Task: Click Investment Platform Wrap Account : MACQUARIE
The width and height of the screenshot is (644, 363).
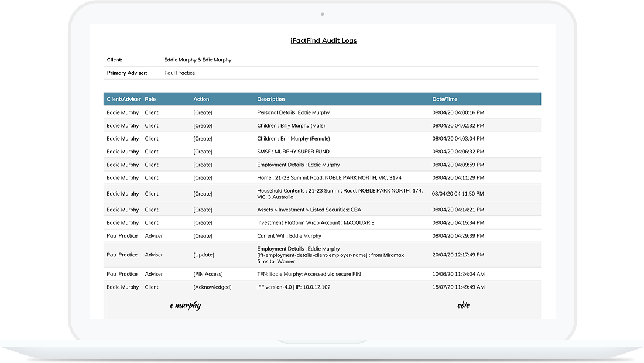Action: coord(316,223)
